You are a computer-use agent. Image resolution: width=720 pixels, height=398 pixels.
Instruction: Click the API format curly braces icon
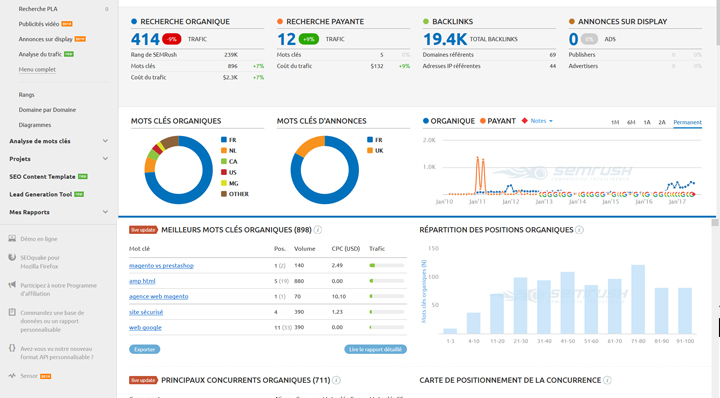coord(12,348)
